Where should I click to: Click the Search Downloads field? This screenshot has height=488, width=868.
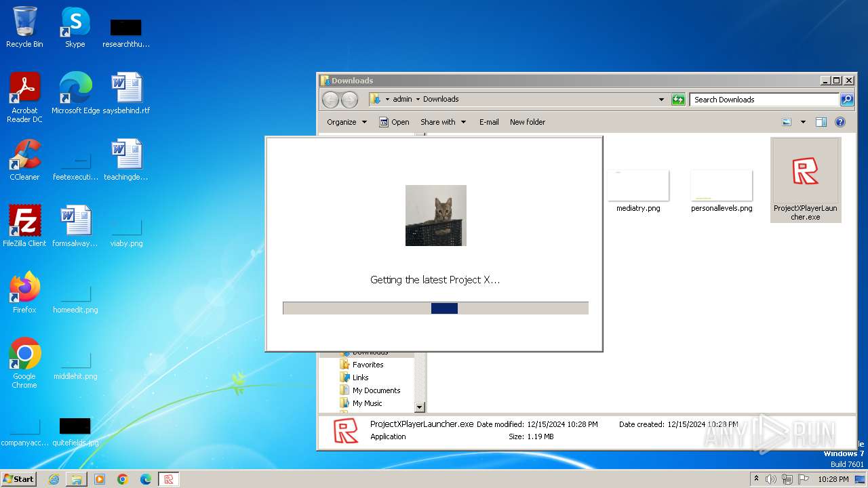coord(765,100)
